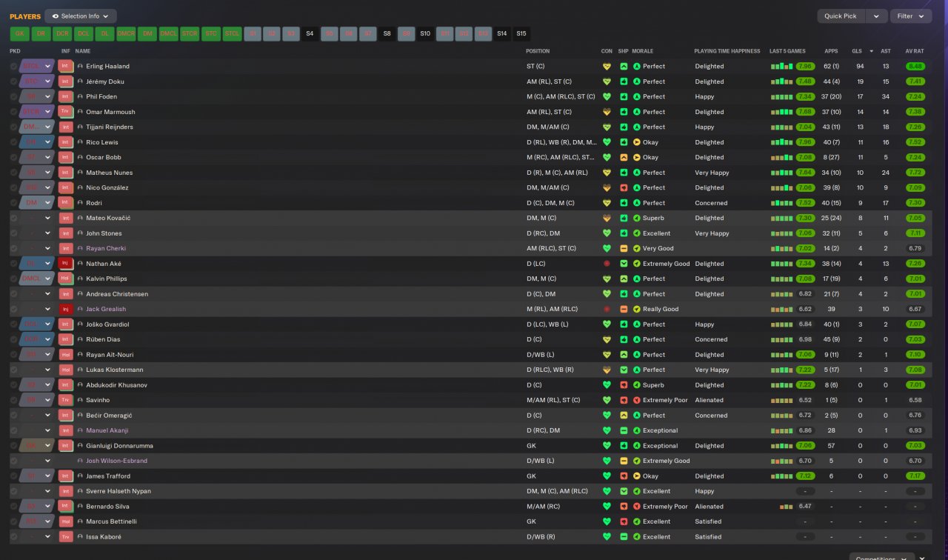Click the Int badge for Gianluigi Donnarumma
948x560 pixels.
65,445
